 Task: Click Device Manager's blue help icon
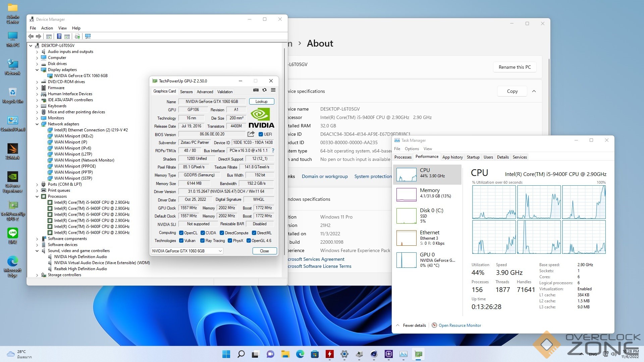[x=59, y=36]
